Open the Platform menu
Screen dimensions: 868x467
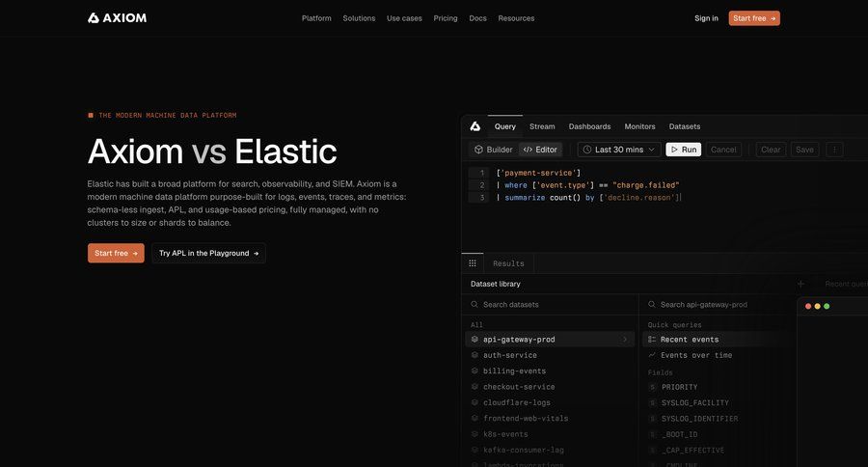coord(316,18)
